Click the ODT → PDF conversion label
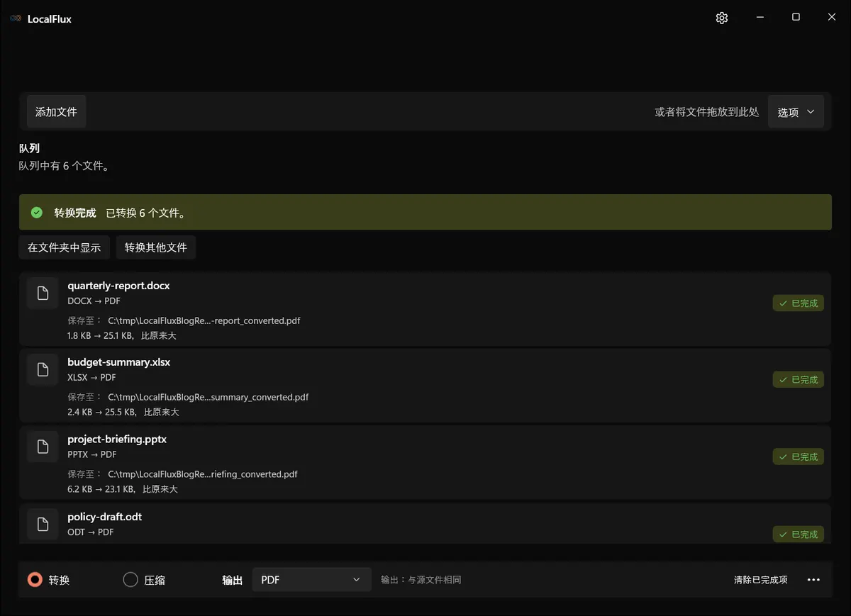 91,532
